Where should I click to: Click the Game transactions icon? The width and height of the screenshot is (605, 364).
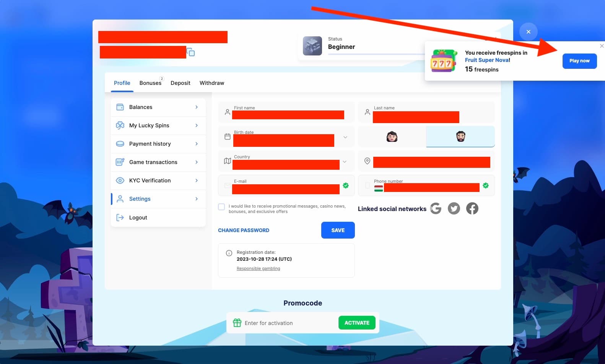pyautogui.click(x=120, y=162)
